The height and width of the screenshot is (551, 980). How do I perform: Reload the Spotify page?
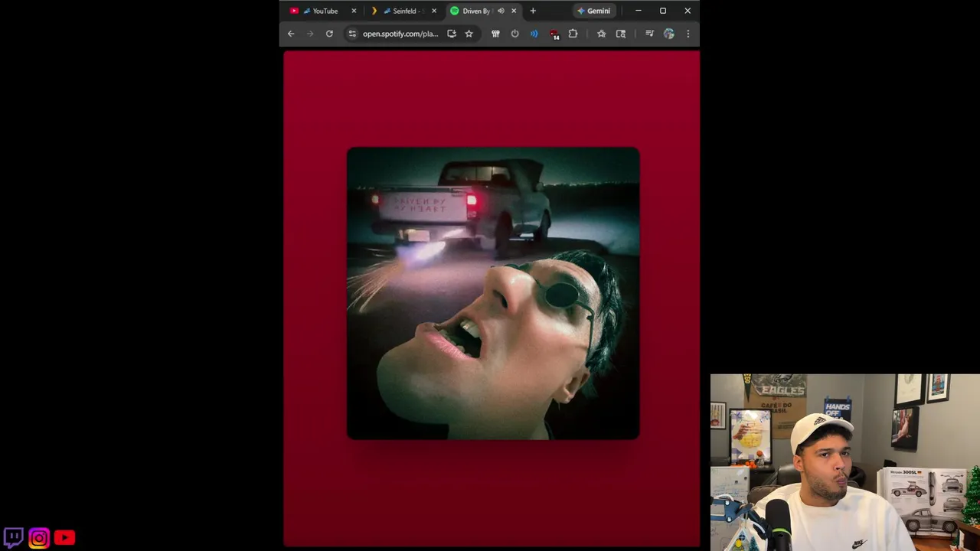[x=329, y=34]
